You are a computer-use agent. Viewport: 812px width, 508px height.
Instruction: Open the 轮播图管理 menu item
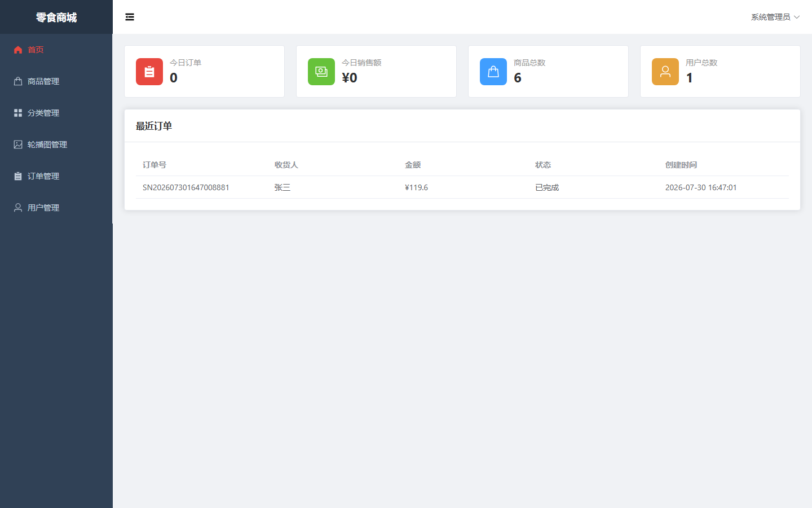click(56, 144)
